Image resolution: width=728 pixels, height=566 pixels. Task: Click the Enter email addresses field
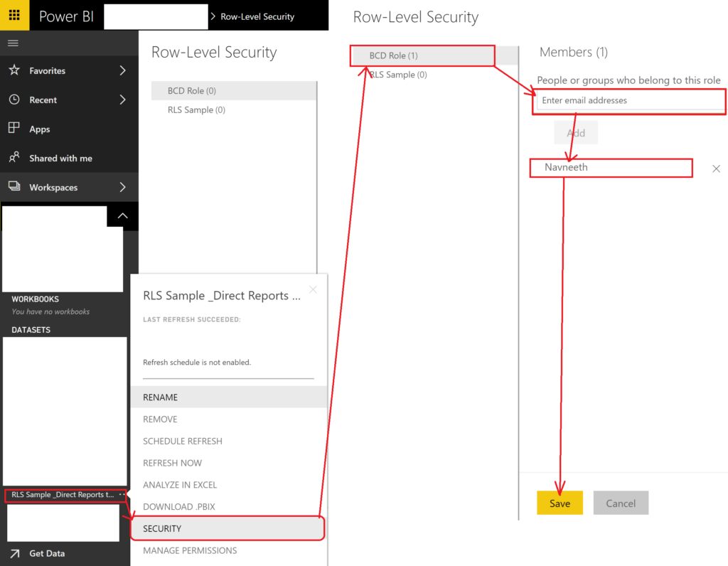coord(629,101)
